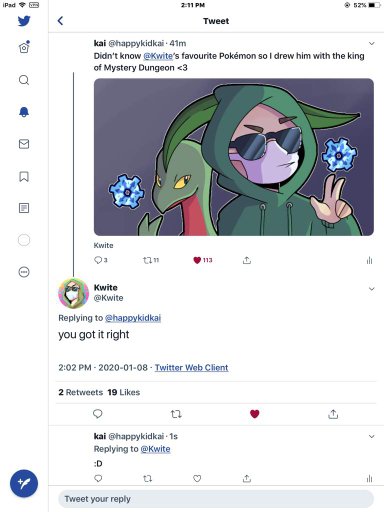Focus the Tweet your reply field
The height and width of the screenshot is (512, 384).
(x=216, y=499)
